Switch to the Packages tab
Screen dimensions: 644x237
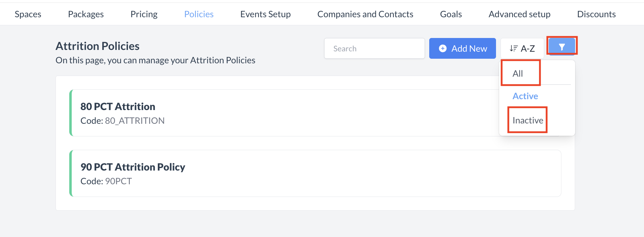pos(86,14)
